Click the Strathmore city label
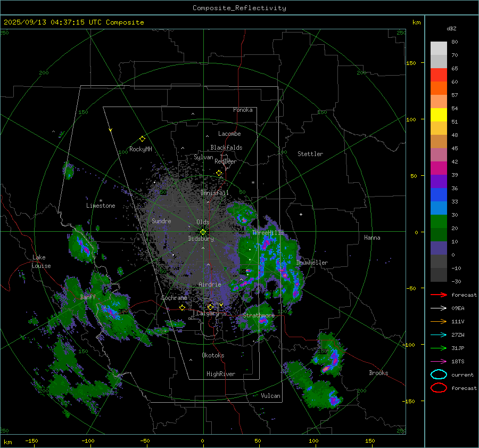 259,315
